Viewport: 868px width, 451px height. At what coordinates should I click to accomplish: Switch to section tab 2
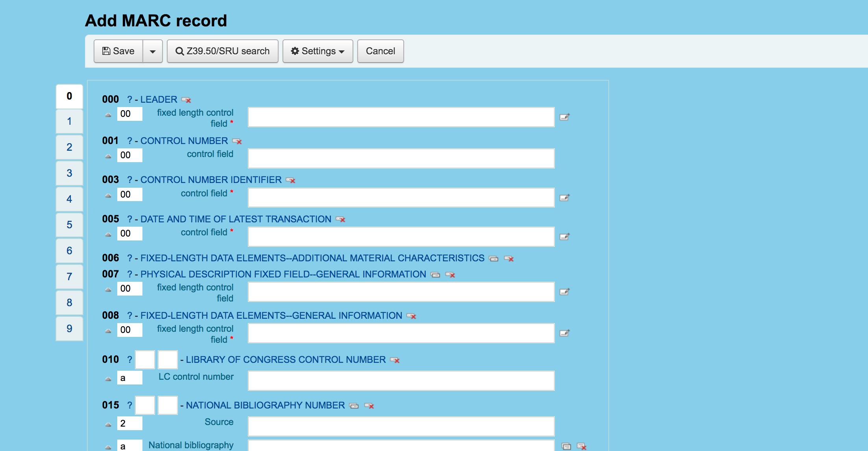pos(69,147)
